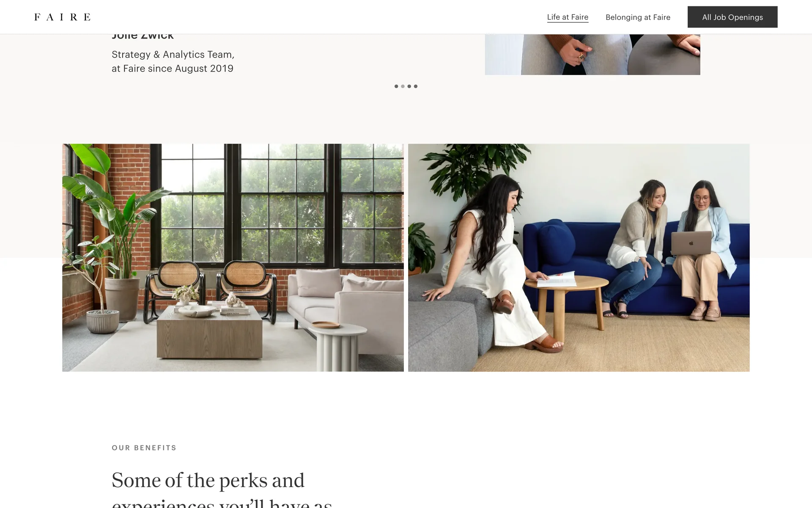Click the OUR BENEFITS section label
Image resolution: width=812 pixels, height=508 pixels.
[x=144, y=448]
